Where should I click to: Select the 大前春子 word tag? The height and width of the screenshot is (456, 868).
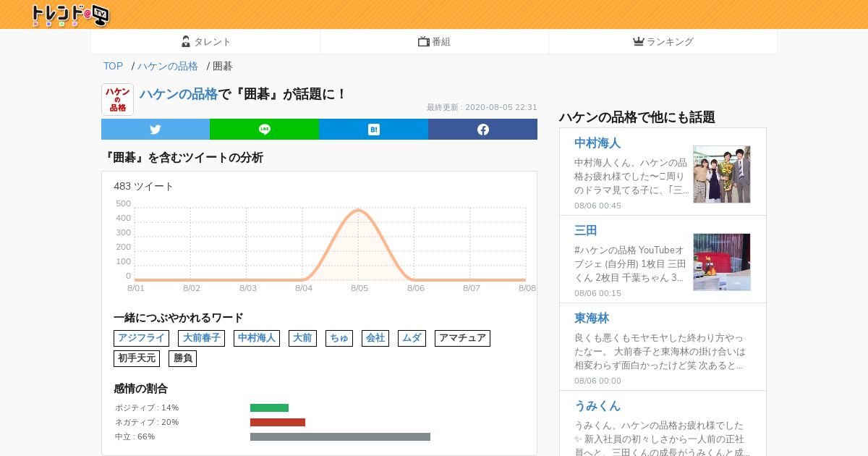[x=201, y=338]
